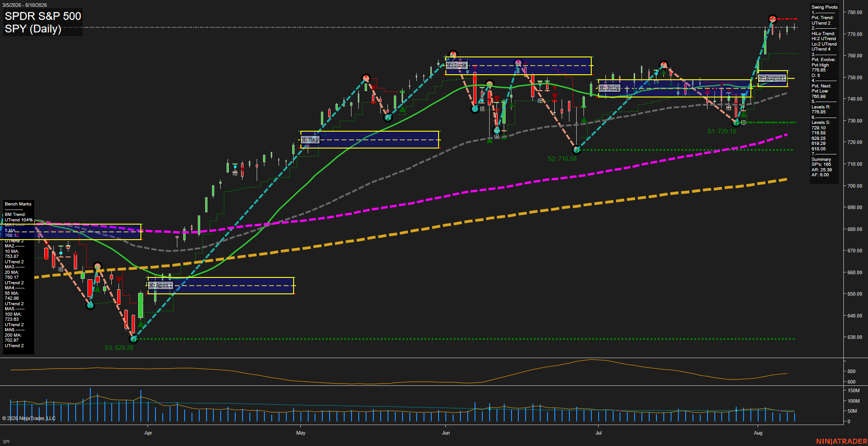Click the M:August monthly range label
This screenshot has height=446, width=868.
(x=772, y=78)
